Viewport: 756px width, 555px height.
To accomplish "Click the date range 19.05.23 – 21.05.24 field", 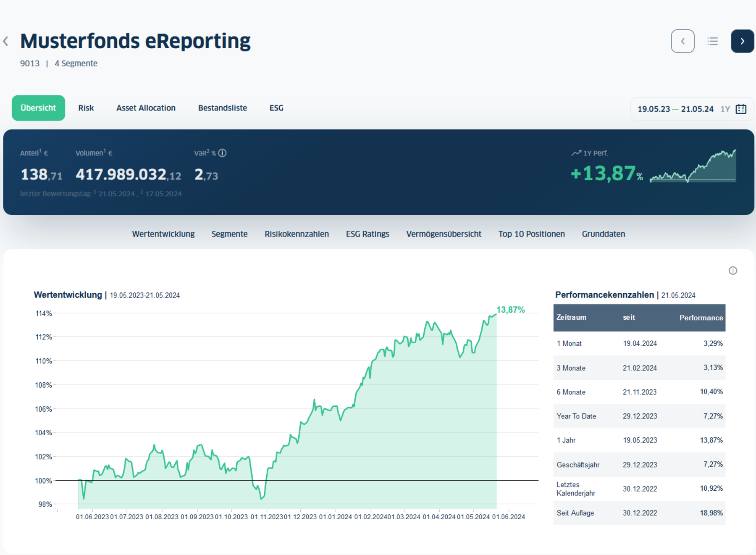I will [x=675, y=109].
